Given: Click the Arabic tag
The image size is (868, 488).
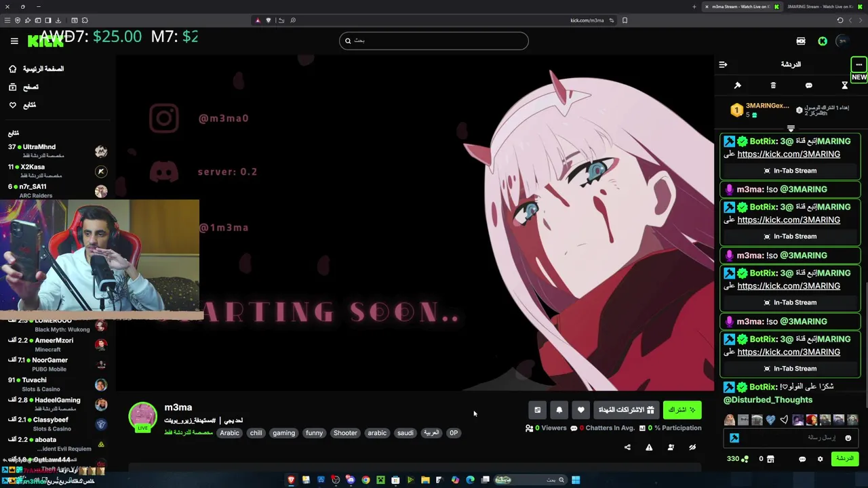Looking at the screenshot, I should point(229,433).
